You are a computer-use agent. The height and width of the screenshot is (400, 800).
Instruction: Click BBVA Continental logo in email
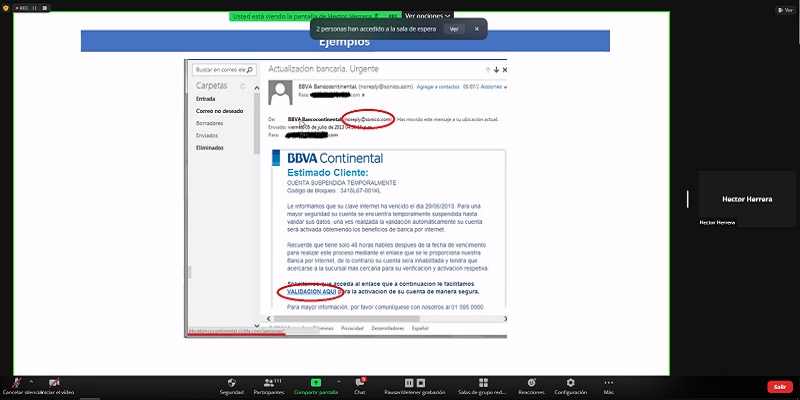[x=335, y=158]
